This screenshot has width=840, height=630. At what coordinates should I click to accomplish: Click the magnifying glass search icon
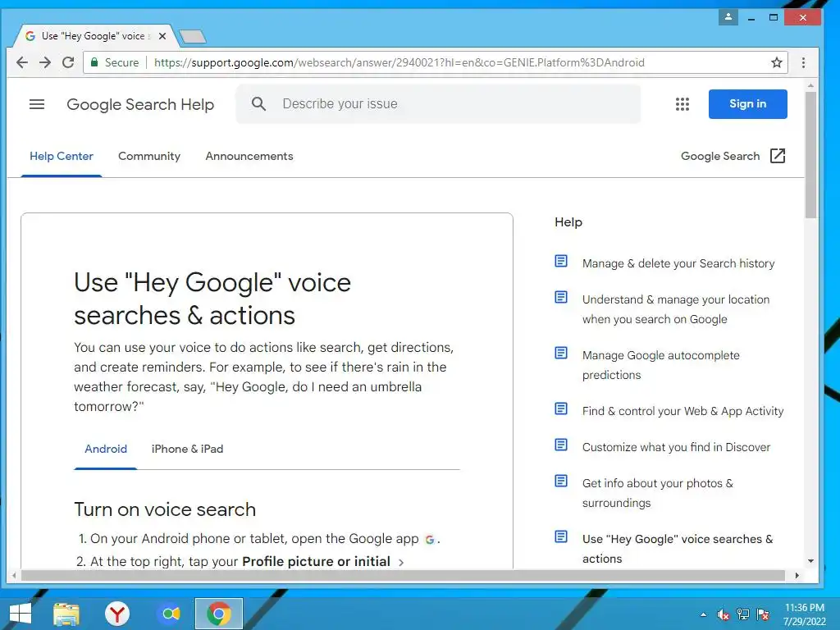[x=258, y=104]
